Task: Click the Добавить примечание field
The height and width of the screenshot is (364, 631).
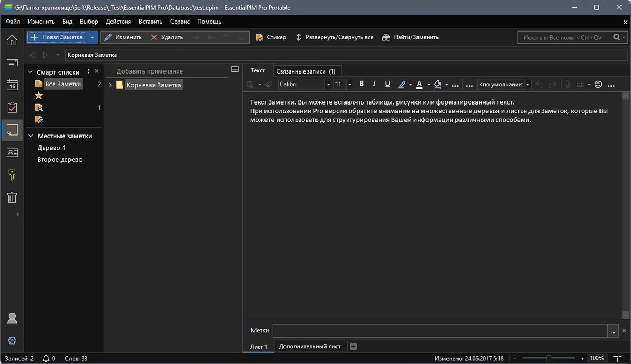Action: tap(166, 71)
